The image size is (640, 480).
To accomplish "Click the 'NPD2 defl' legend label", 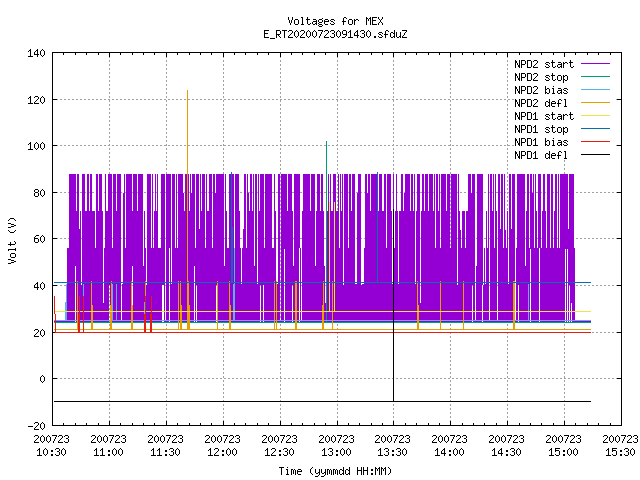I will coord(541,103).
